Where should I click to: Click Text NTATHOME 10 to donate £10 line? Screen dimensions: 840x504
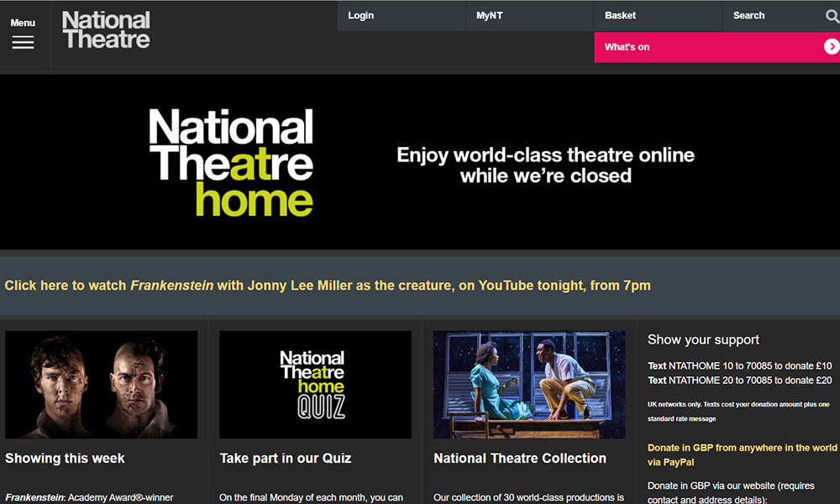[739, 365]
